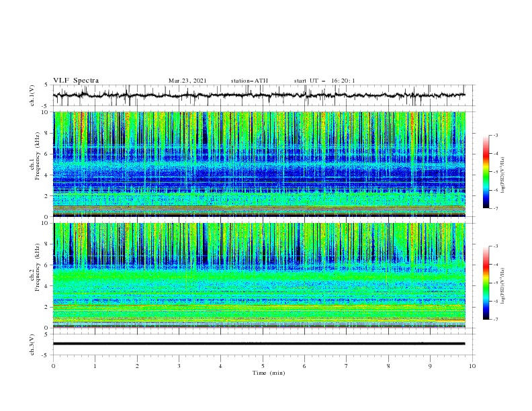
Task: Click the flat ch.3 voltage trace
Action: [259, 344]
